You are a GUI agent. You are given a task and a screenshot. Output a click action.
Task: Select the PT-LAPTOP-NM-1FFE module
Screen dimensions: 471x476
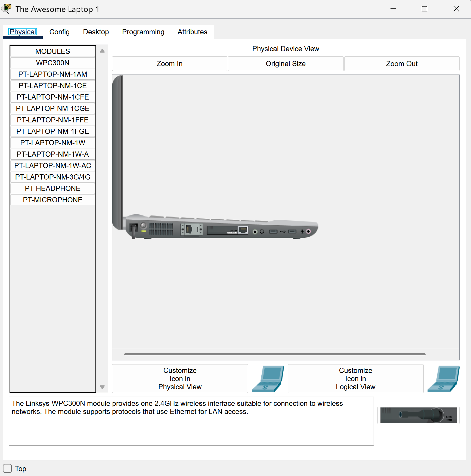[53, 120]
